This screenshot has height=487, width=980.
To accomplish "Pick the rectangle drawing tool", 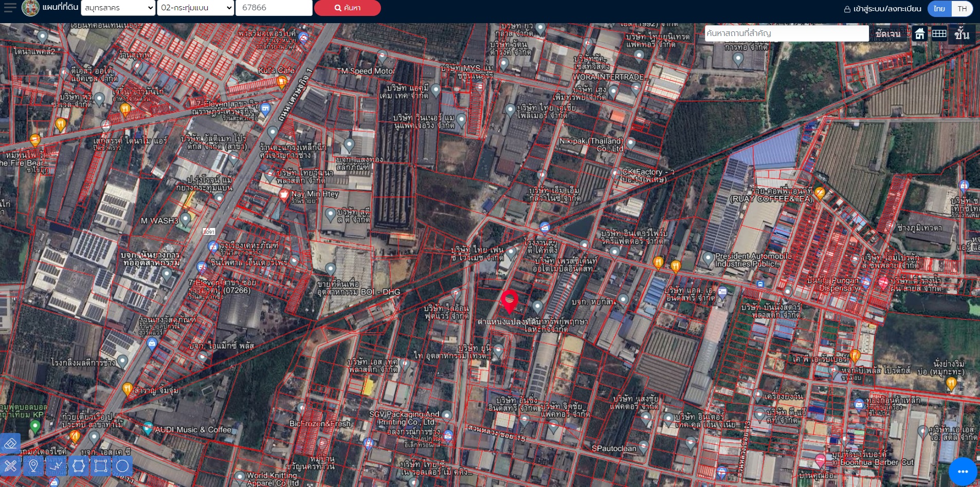I will tap(101, 466).
